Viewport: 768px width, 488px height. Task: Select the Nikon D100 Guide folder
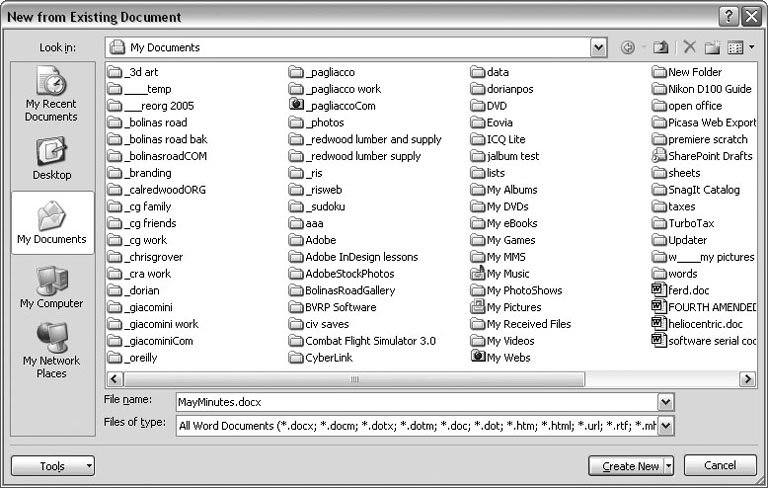tap(702, 89)
